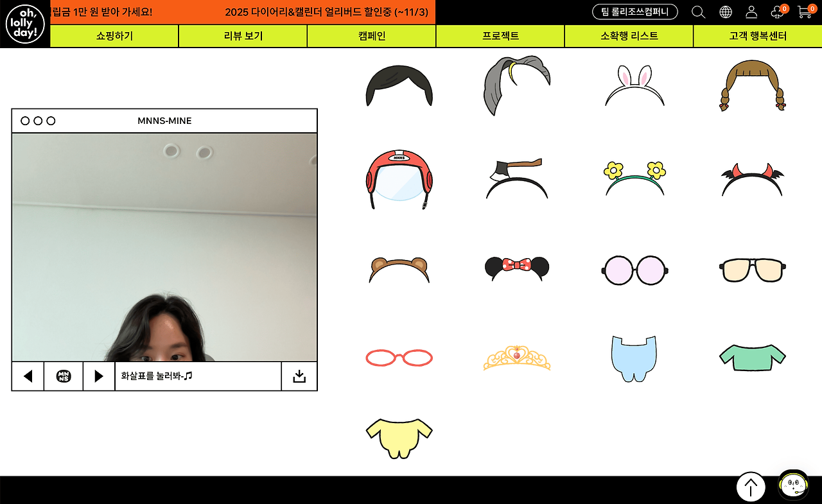Select the red oval glasses

[x=399, y=358]
